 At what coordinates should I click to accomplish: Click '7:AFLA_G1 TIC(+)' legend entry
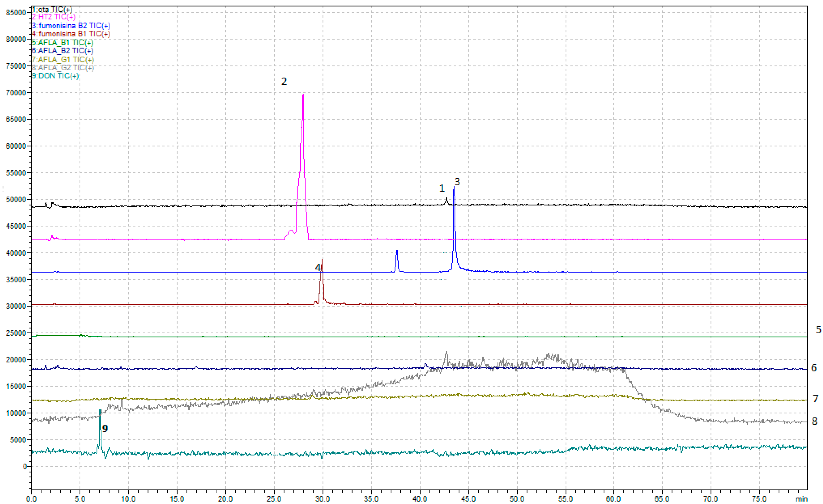pyautogui.click(x=63, y=59)
